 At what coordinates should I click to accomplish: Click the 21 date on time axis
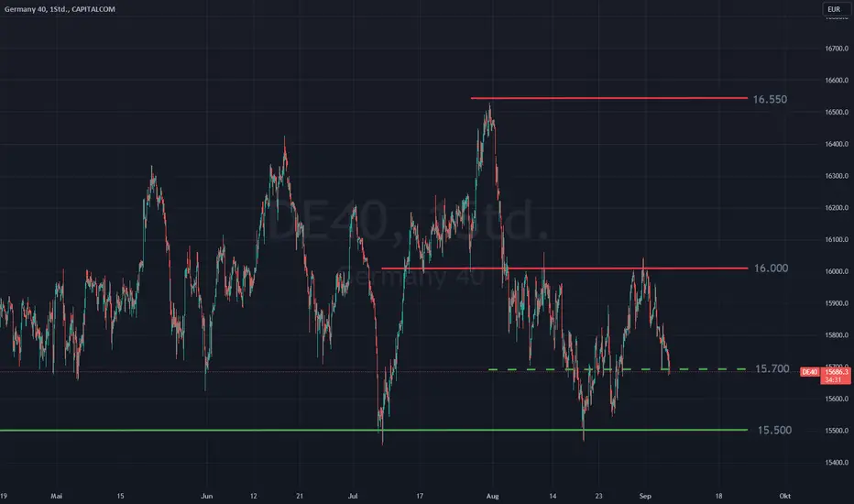[300, 496]
